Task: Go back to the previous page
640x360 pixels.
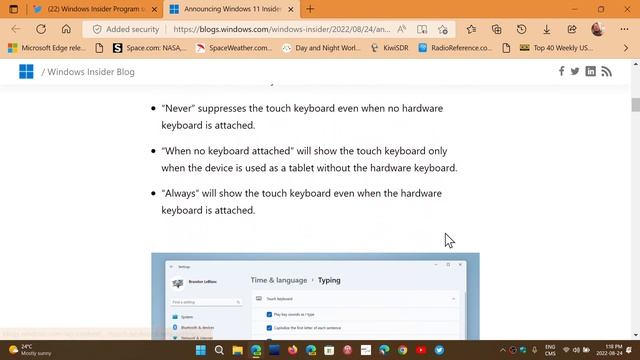Action: pyautogui.click(x=16, y=29)
